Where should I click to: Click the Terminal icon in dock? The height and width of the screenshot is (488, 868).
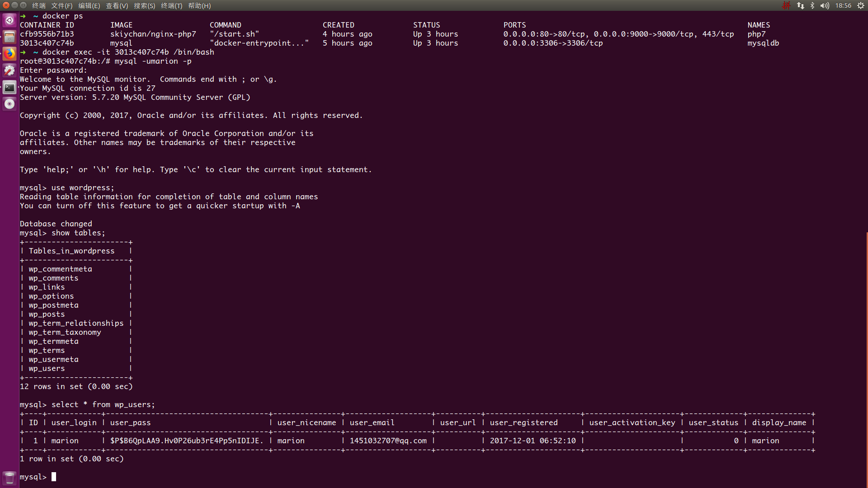(x=9, y=87)
